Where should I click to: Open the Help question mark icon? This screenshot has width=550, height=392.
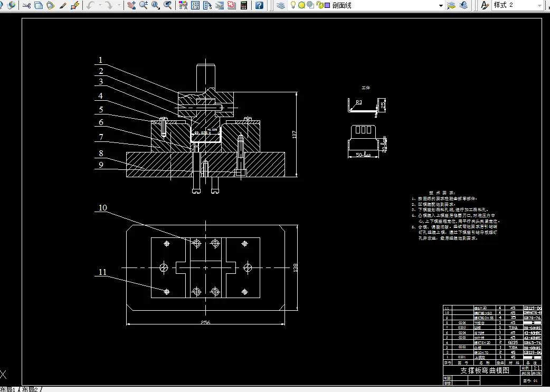coord(259,5)
